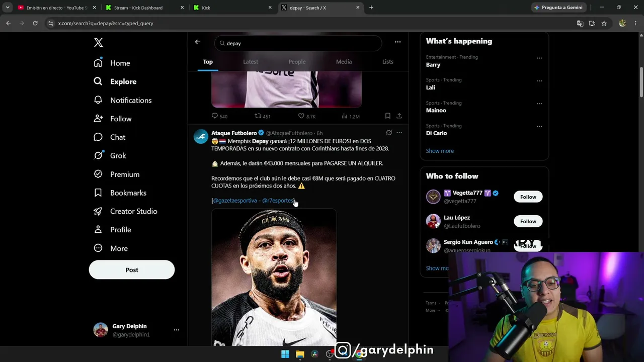Open more options for Di Carlo trend
Image resolution: width=644 pixels, height=362 pixels.
coord(539,127)
